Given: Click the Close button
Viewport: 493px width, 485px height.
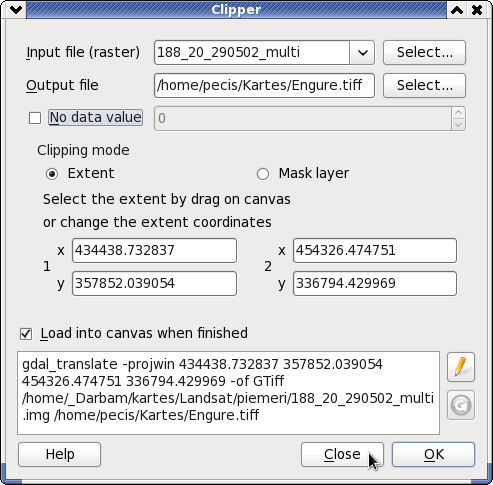Looking at the screenshot, I should click(342, 454).
